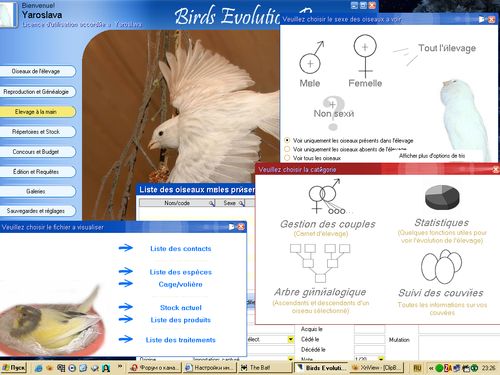Select Voir tous les oiseaux radio
Image resolution: width=500 pixels, height=375 pixels.
click(x=287, y=158)
